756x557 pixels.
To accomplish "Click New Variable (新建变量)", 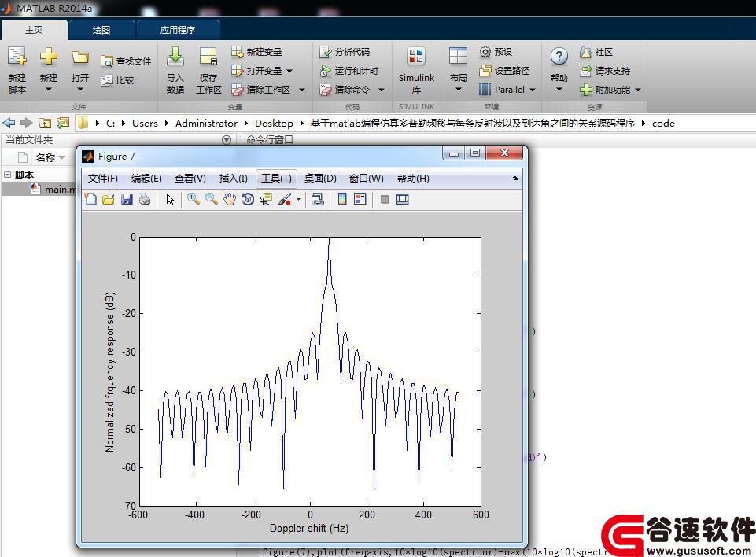I will [x=256, y=52].
